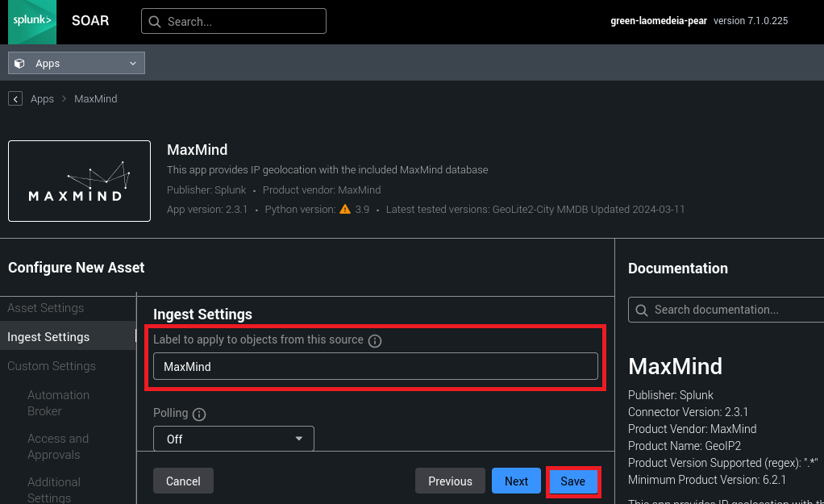824x504 pixels.
Task: Click info icon beside Polling
Action: coord(199,414)
